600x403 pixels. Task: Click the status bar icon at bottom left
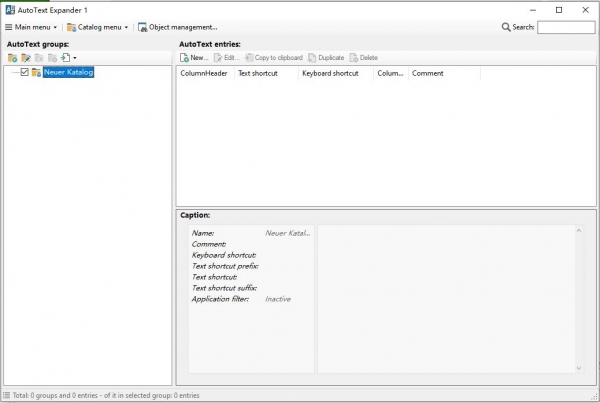coord(7,396)
